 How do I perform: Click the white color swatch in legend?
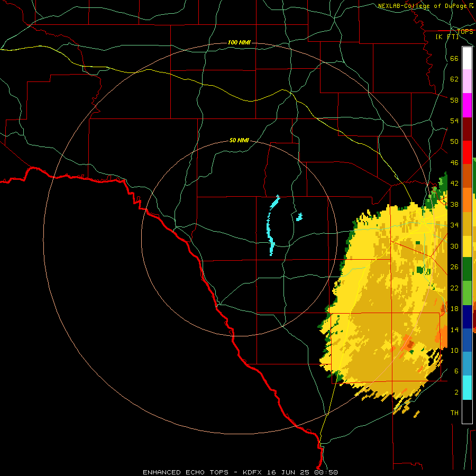467,58
